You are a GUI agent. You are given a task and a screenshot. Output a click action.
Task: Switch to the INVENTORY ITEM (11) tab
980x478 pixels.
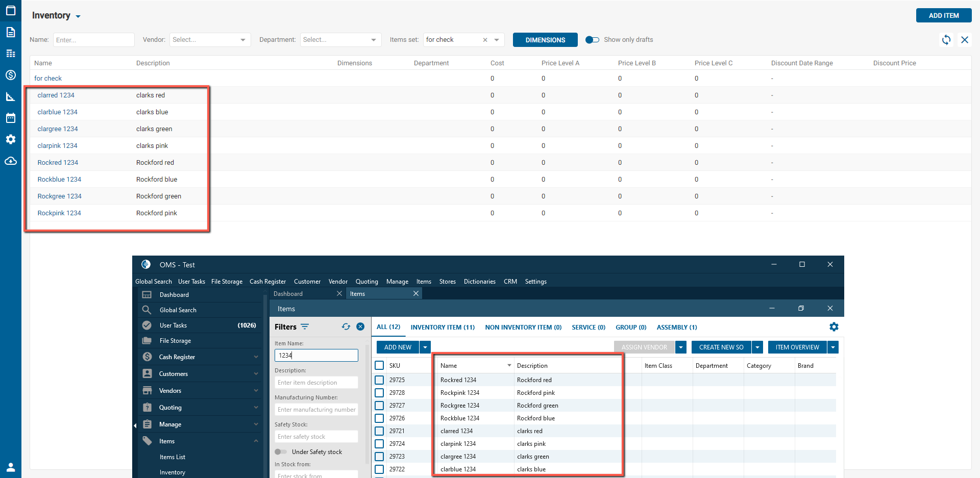(442, 328)
